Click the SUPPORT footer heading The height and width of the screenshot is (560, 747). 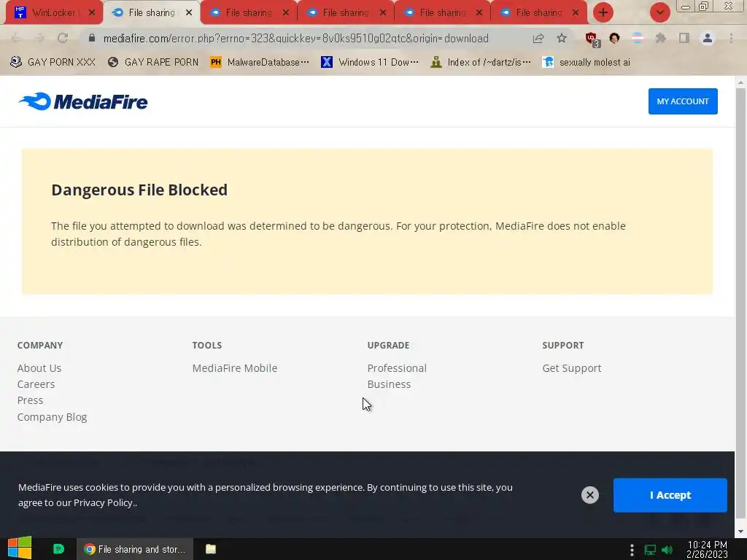point(562,345)
